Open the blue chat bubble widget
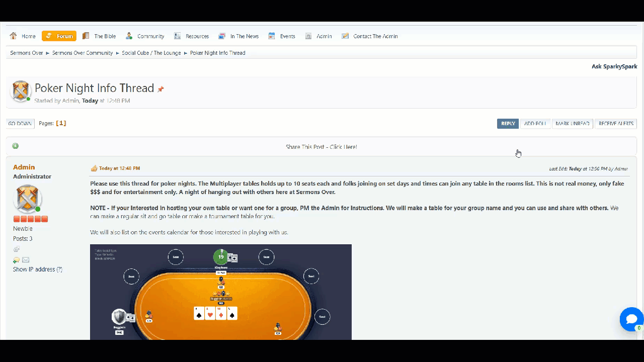 tap(631, 319)
